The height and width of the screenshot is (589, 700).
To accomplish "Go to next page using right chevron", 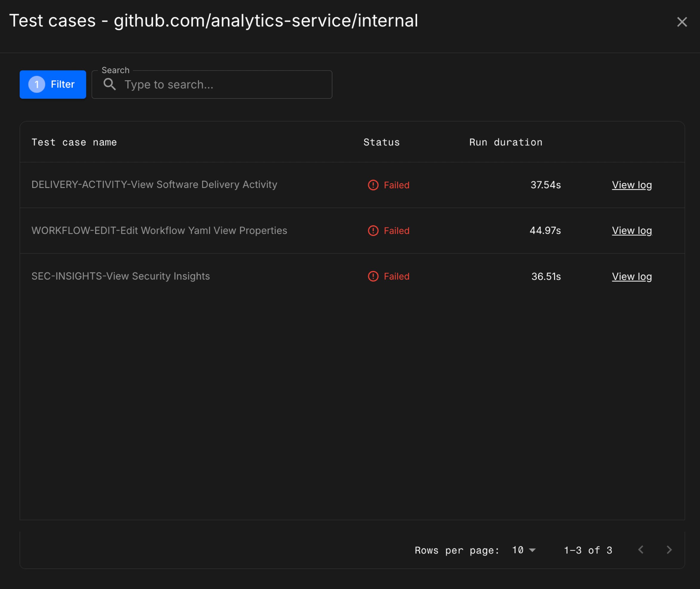I will (x=669, y=550).
